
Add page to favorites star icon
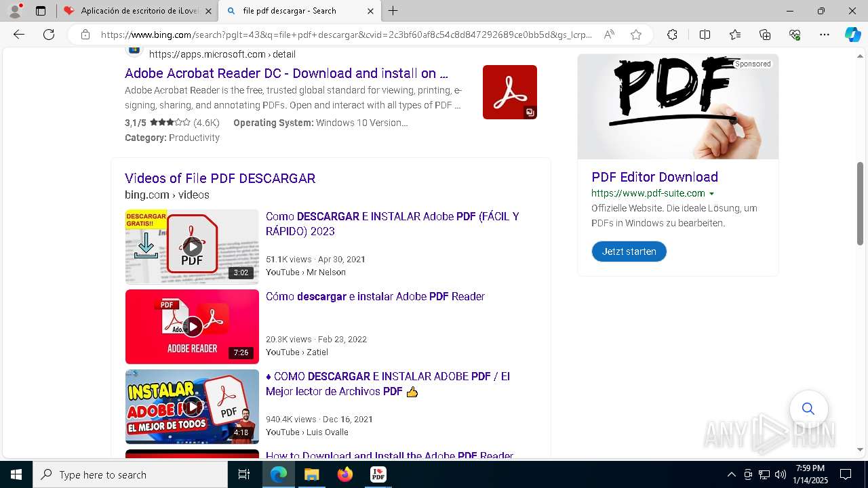pyautogui.click(x=636, y=35)
